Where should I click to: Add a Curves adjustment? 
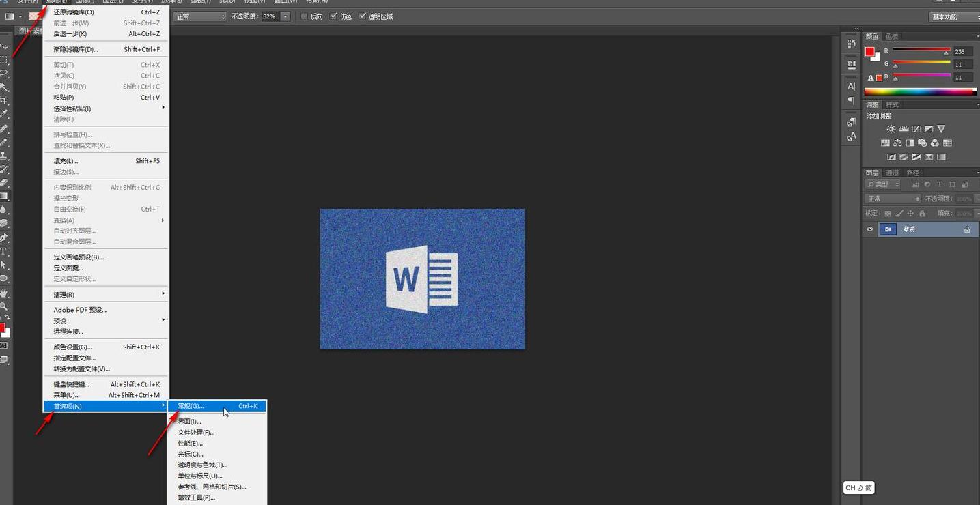[x=916, y=129]
